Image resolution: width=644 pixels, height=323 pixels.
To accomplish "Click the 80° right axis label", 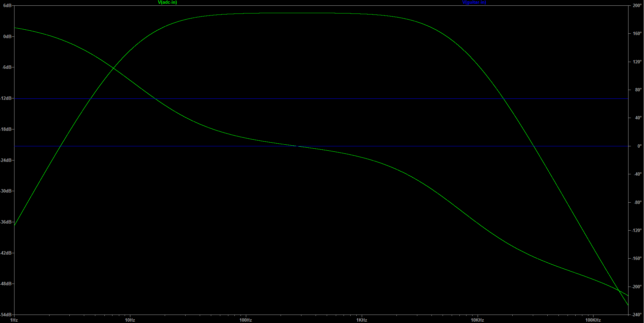I will pos(638,90).
